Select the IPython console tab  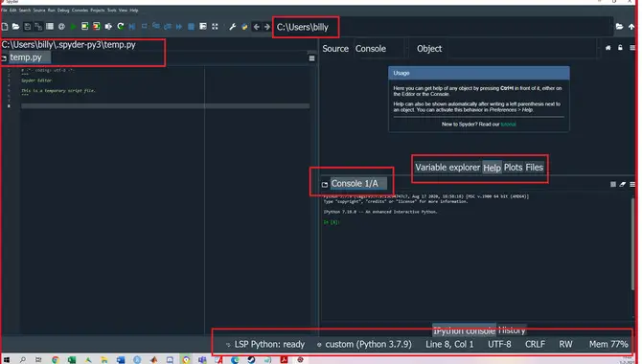point(465,330)
